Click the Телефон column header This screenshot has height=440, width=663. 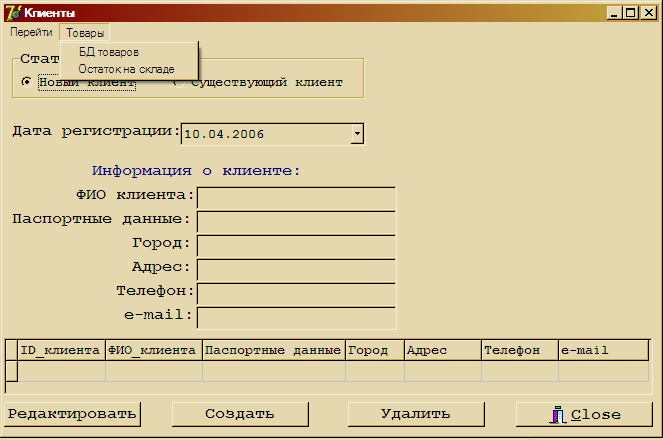tap(520, 350)
